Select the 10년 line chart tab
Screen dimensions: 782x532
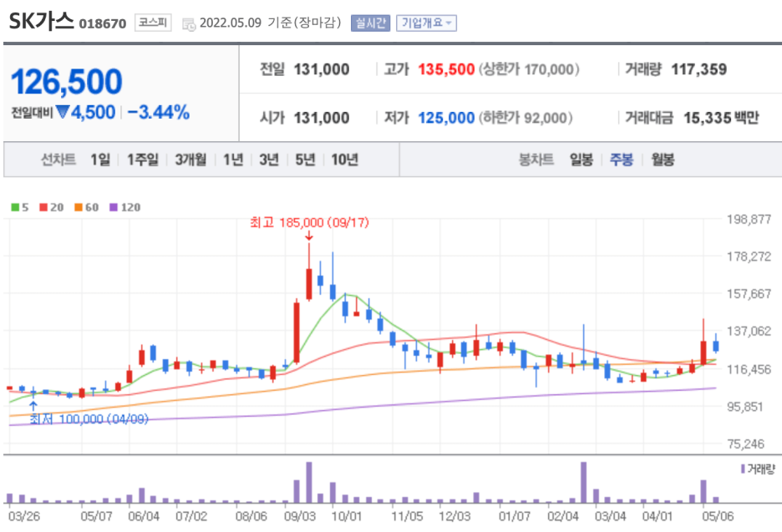coord(344,160)
